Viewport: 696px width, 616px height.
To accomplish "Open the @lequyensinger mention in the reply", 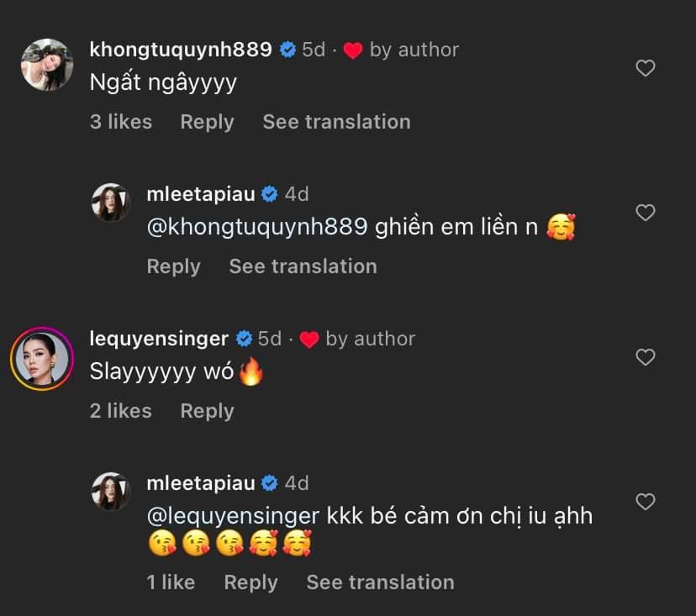I will point(233,515).
